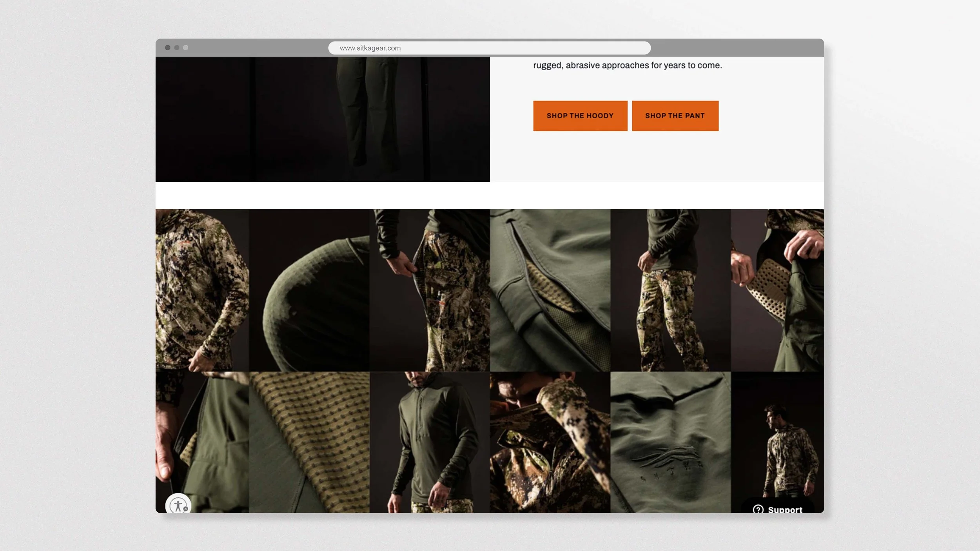
Task: Click SHOP THE HOODY button
Action: pyautogui.click(x=580, y=116)
